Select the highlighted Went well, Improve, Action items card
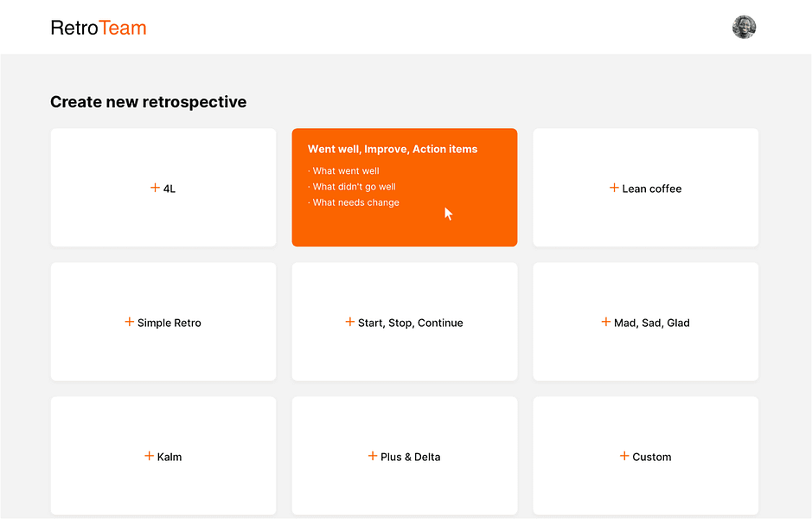 click(405, 188)
